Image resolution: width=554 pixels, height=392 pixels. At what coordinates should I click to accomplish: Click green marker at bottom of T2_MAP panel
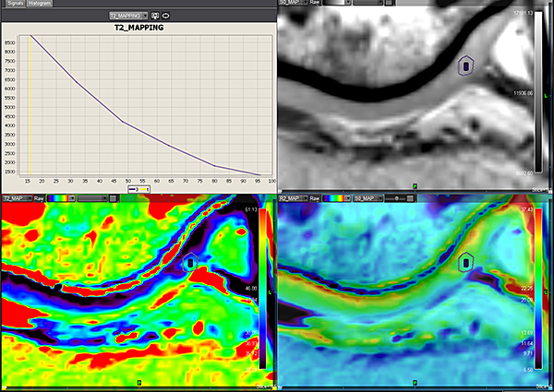(138, 380)
